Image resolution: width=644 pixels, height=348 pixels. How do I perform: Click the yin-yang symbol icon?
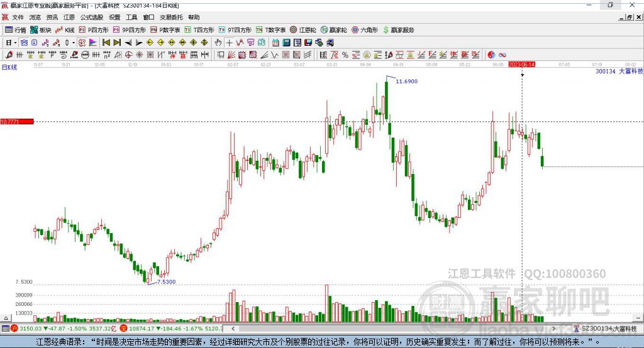pos(491,55)
